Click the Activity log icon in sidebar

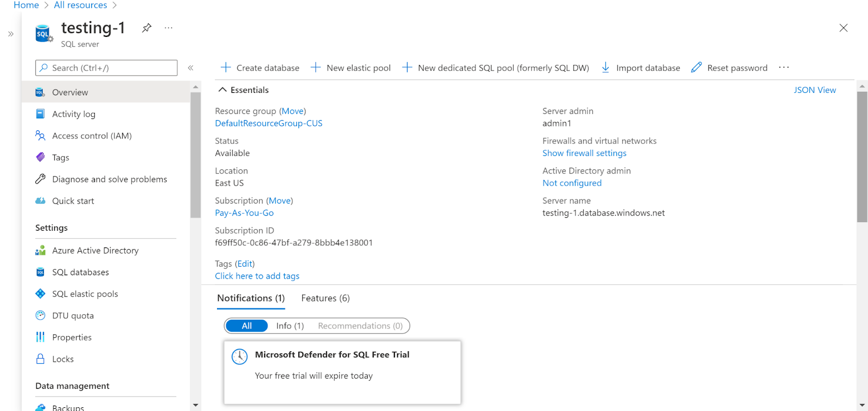(x=40, y=114)
